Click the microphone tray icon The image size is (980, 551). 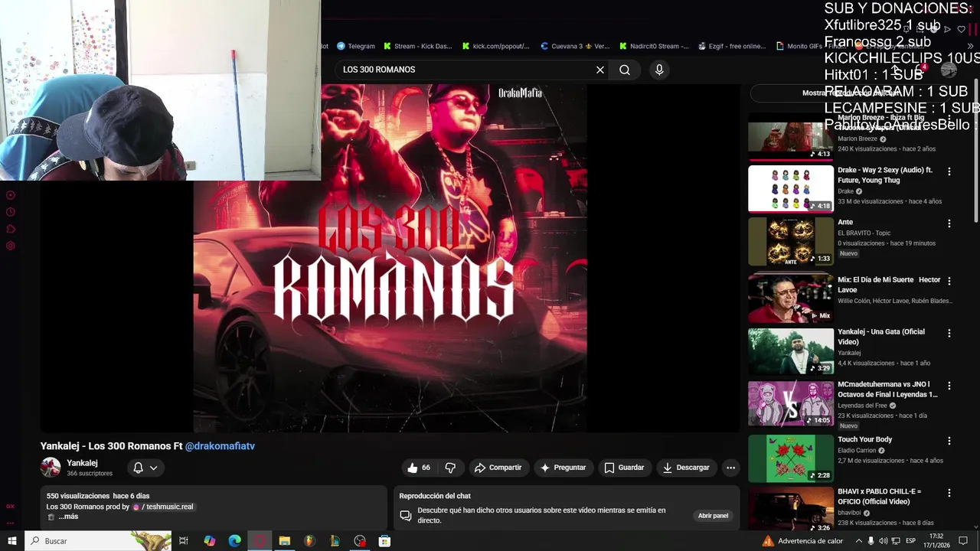[871, 541]
